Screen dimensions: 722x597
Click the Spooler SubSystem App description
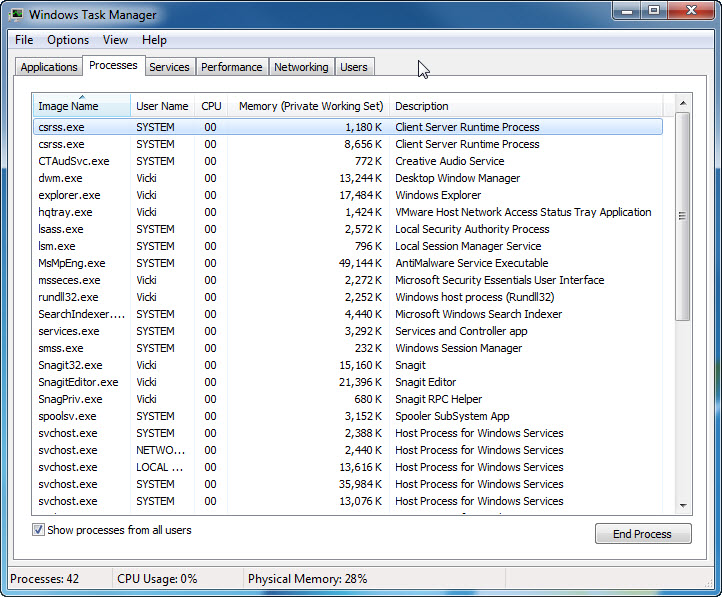pyautogui.click(x=452, y=417)
